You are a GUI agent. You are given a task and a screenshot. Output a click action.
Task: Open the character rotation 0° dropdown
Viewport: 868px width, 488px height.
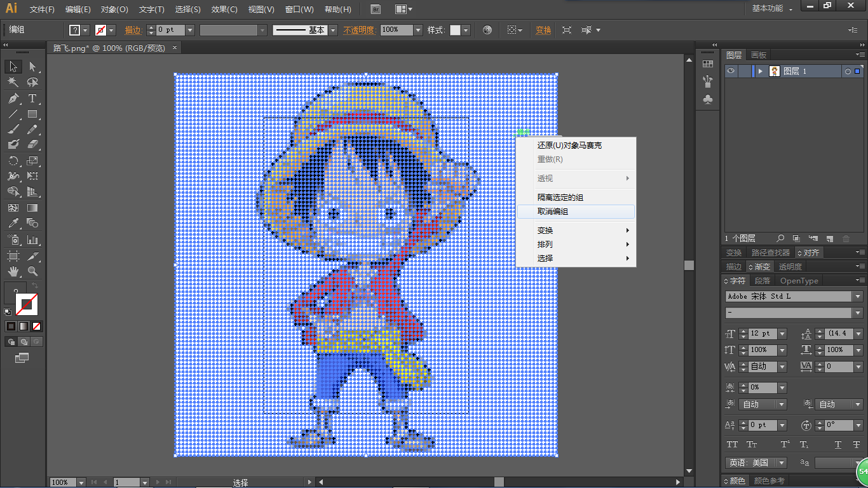coord(857,425)
